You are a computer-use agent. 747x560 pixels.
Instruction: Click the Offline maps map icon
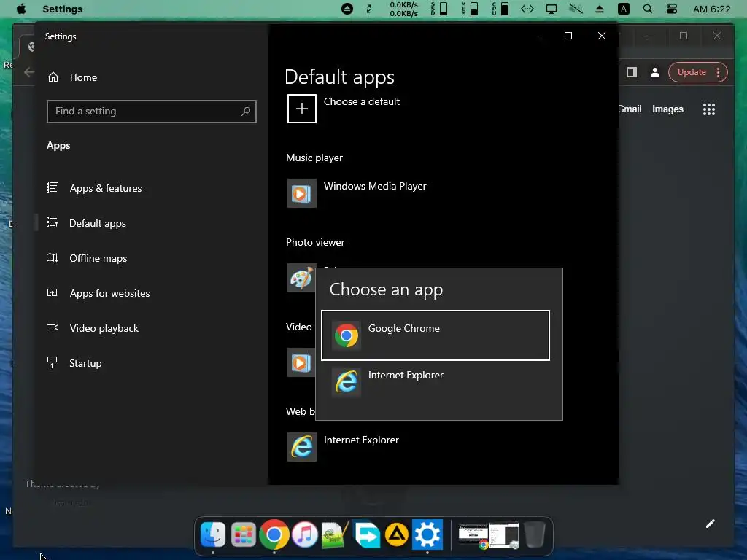(53, 258)
